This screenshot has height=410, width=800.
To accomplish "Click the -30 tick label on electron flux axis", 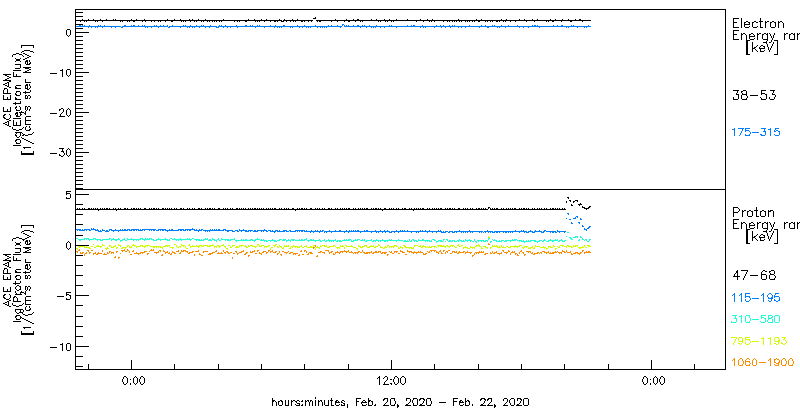I will (x=61, y=152).
